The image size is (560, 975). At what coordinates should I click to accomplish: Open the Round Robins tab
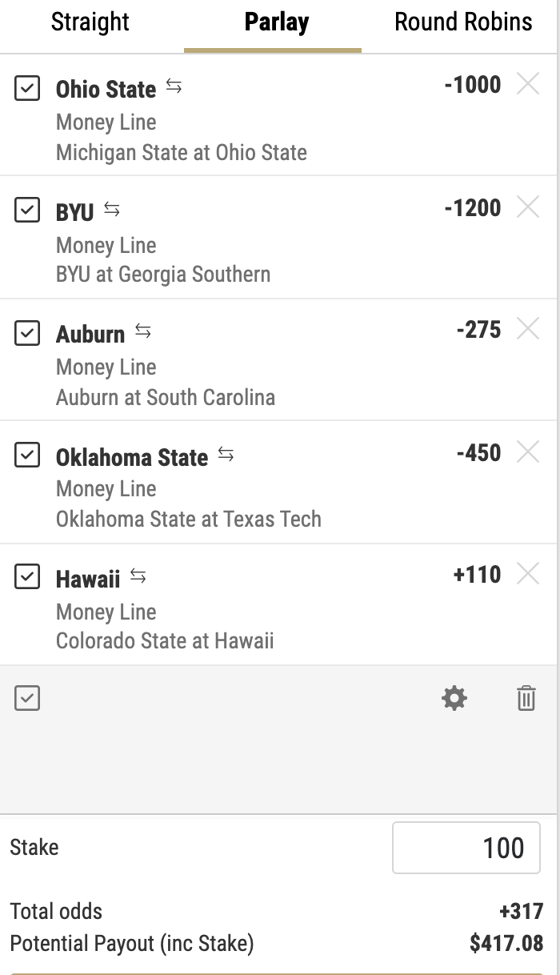point(463,22)
